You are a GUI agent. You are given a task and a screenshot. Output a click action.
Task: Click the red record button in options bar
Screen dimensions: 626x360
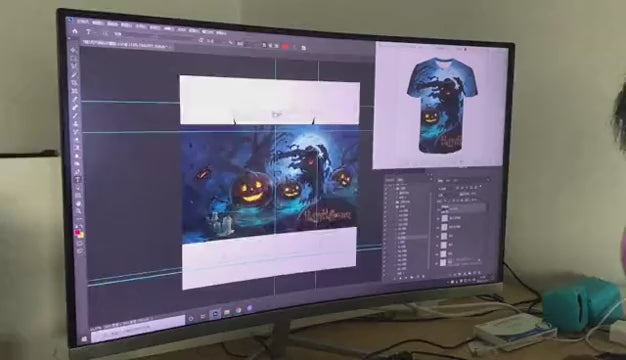click(x=286, y=47)
